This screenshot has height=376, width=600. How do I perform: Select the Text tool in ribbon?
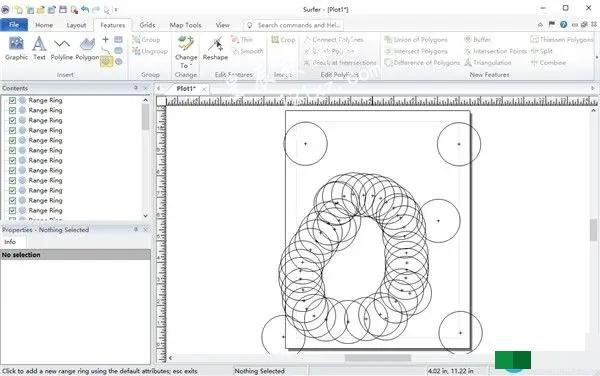click(39, 48)
